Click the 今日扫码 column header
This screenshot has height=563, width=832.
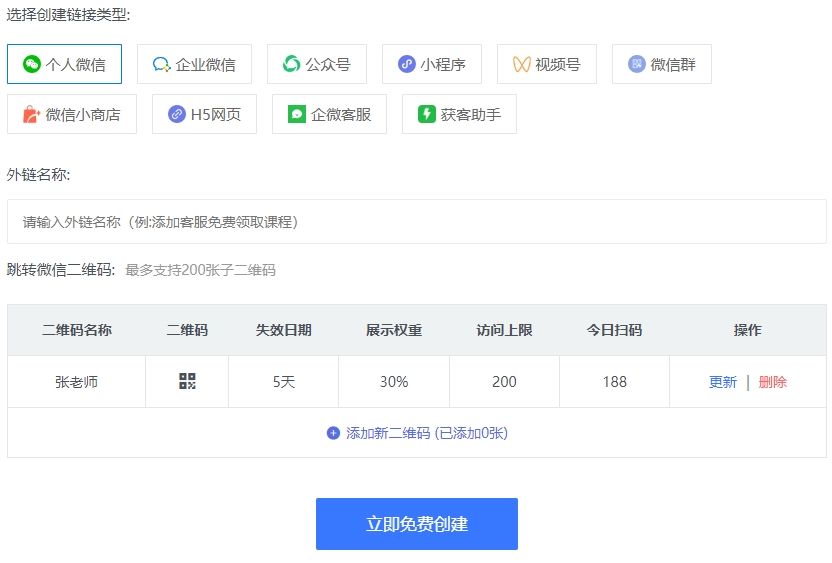point(614,330)
